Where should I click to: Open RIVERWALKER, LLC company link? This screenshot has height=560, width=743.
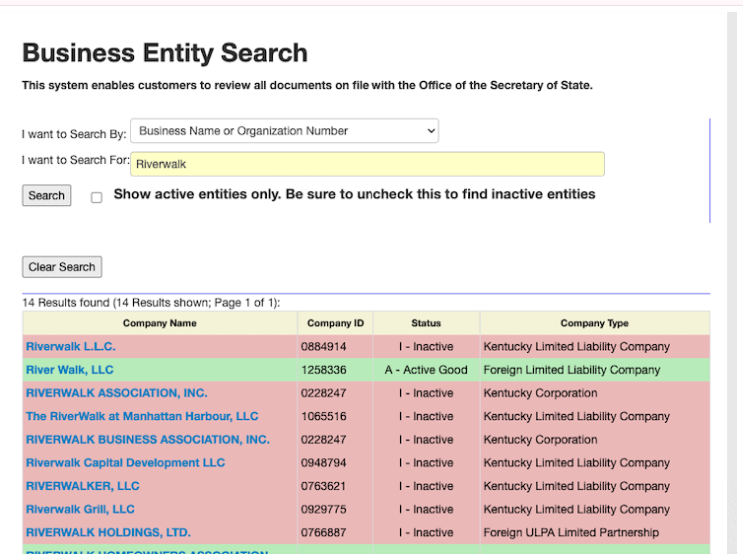83,486
